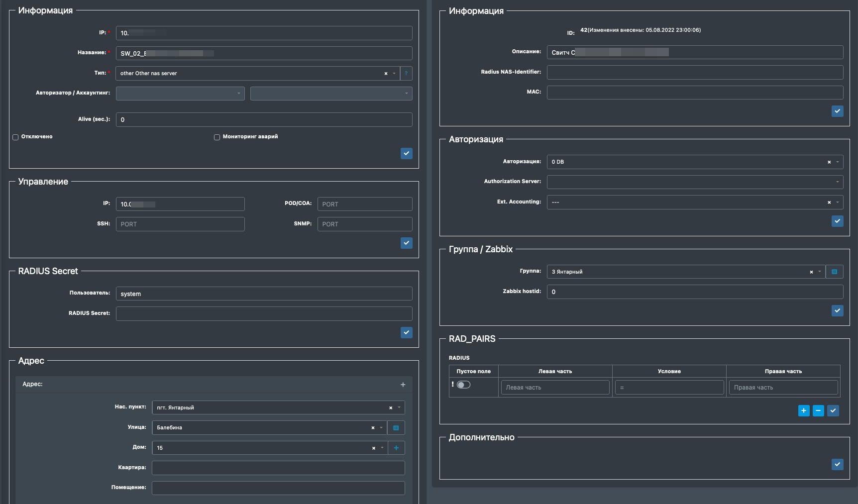Image resolution: width=858 pixels, height=504 pixels.
Task: Remove a RAD_PAIRS row with minus button
Action: click(818, 410)
